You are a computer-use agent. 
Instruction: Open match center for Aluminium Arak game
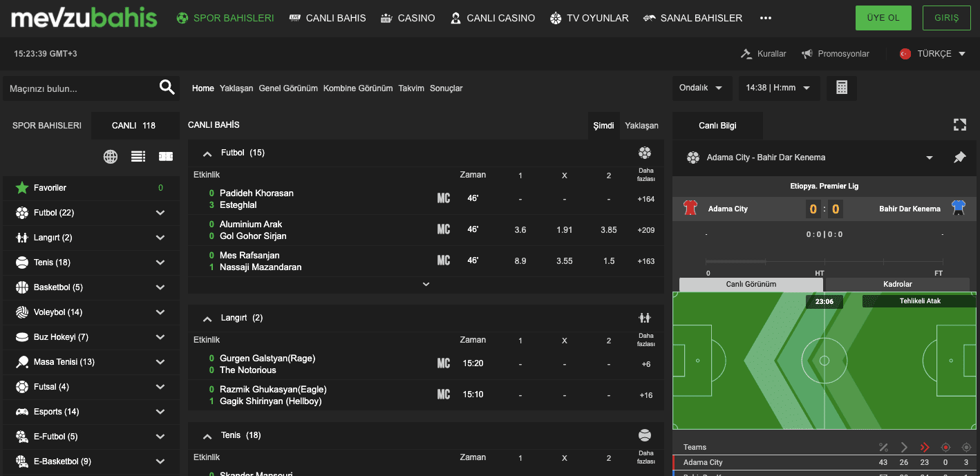tap(444, 230)
